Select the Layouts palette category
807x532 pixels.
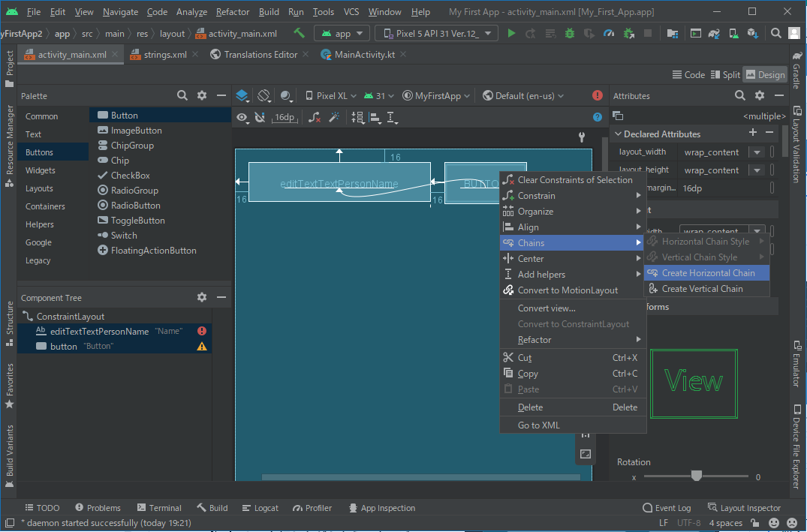click(39, 188)
